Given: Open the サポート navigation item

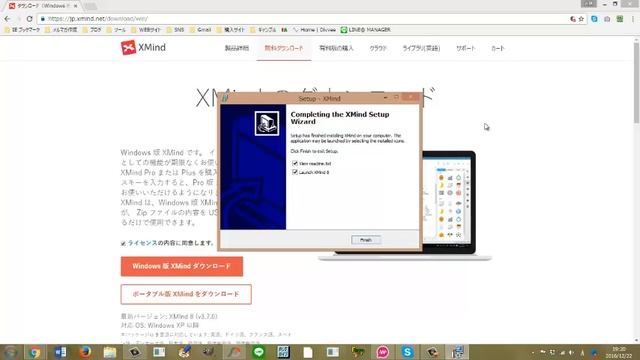Looking at the screenshot, I should [466, 48].
